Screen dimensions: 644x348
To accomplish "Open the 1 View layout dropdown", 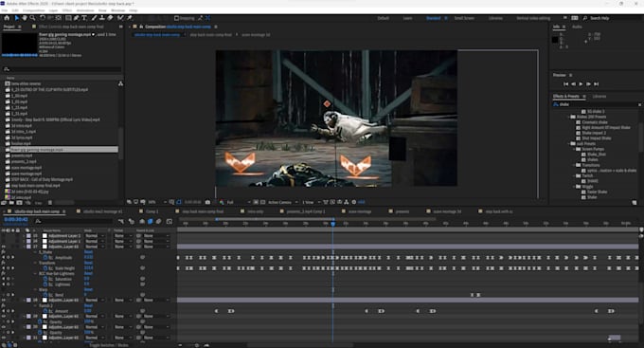I will coord(311,202).
